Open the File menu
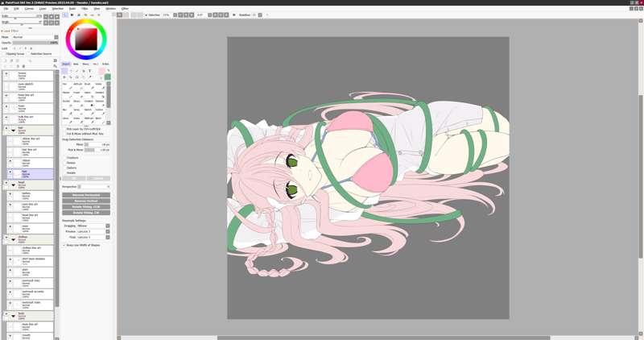This screenshot has height=340, width=644. click(6, 9)
